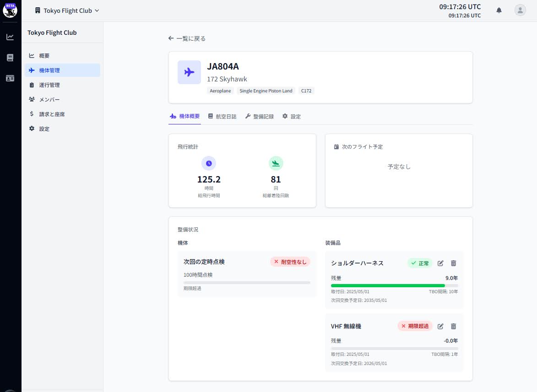
Task: Click the -0.0年 remaining value
Action: pyautogui.click(x=450, y=341)
